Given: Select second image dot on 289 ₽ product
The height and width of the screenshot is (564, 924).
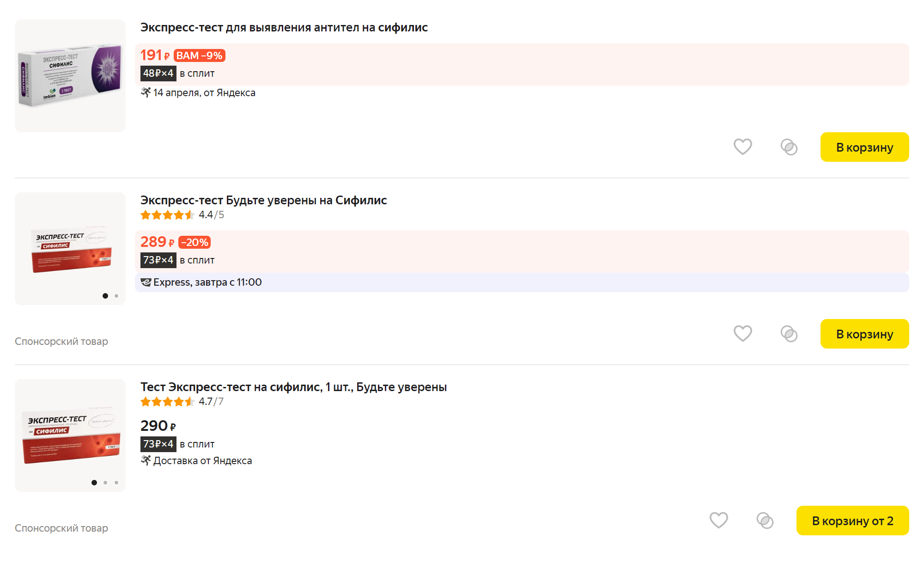Looking at the screenshot, I should (x=116, y=296).
